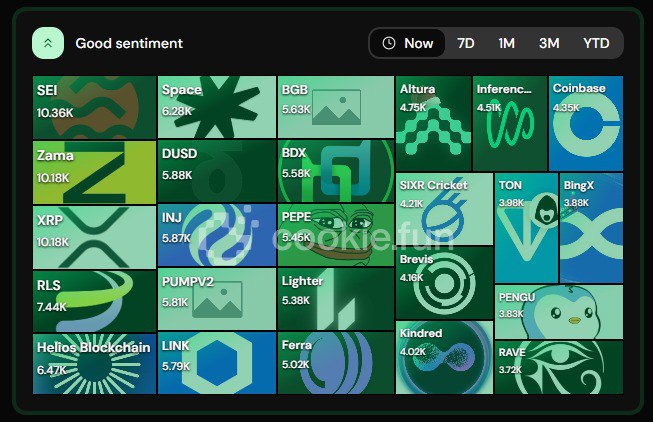The image size is (653, 422).
Task: Click the Good sentiment heading
Action: click(x=129, y=43)
